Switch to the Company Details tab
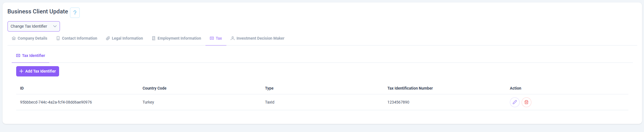Screen dimensions: 644x132 (x=30, y=38)
